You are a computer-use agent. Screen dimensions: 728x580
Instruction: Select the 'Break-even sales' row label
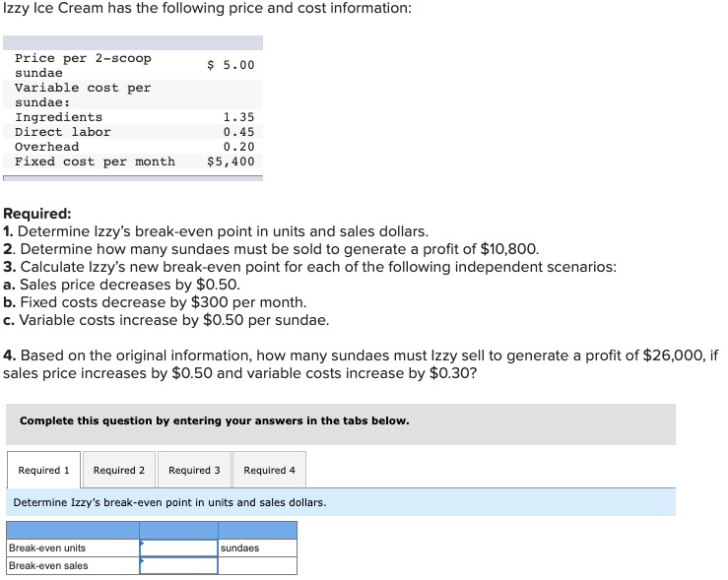coord(48,565)
